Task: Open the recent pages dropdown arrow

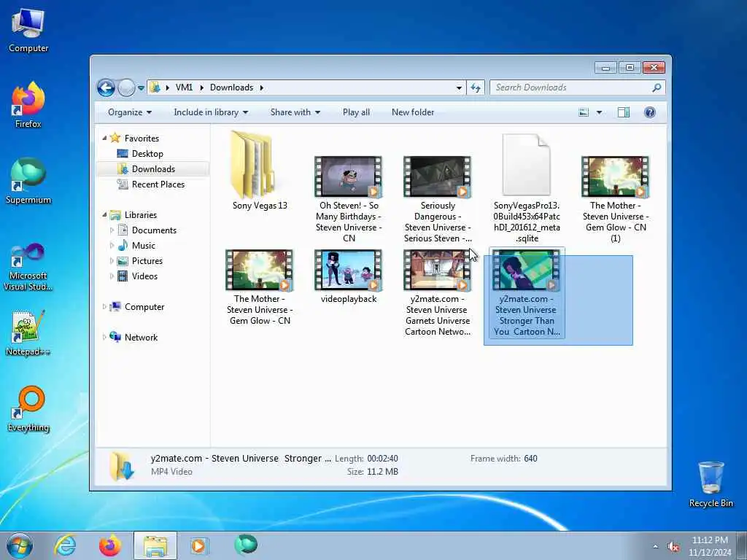Action: (141, 88)
